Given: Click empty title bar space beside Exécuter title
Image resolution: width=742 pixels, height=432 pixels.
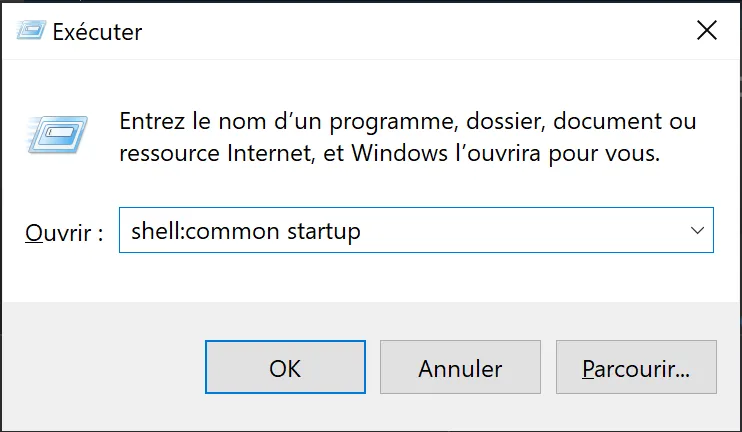Looking at the screenshot, I should 416,31.
